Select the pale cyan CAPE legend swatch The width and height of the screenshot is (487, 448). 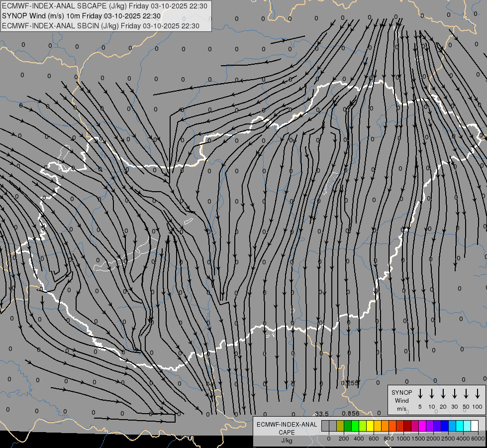click(467, 426)
